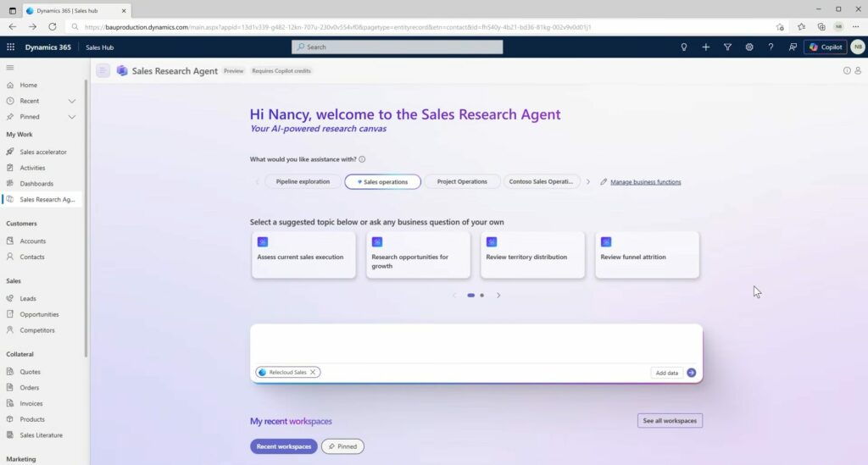868x465 pixels.
Task: Open the Copilot pane button
Action: point(826,47)
